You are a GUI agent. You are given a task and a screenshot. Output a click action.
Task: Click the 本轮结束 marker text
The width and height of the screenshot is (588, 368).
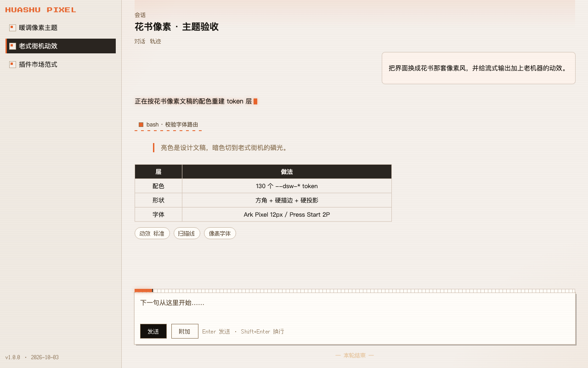(x=355, y=356)
